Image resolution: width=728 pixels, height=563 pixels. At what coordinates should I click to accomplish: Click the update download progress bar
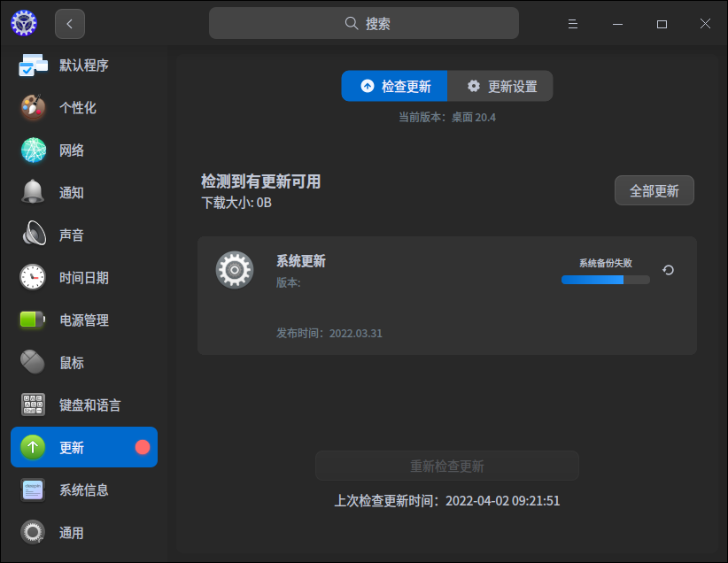tap(605, 279)
